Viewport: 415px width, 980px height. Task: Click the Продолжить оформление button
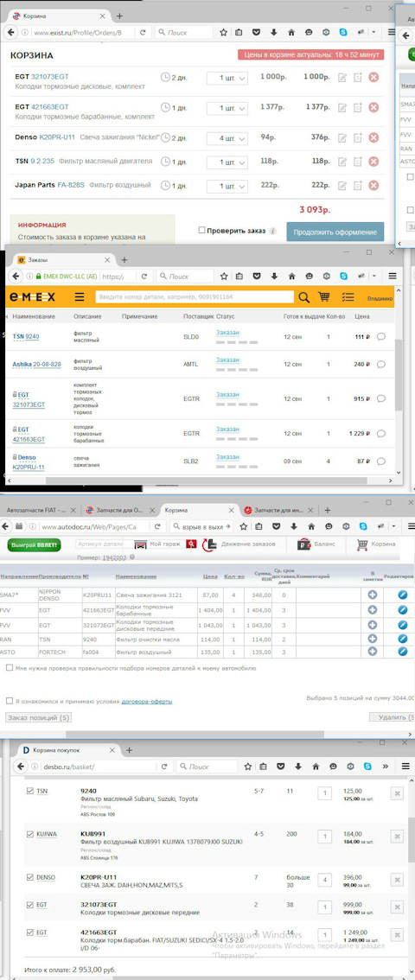click(x=335, y=232)
